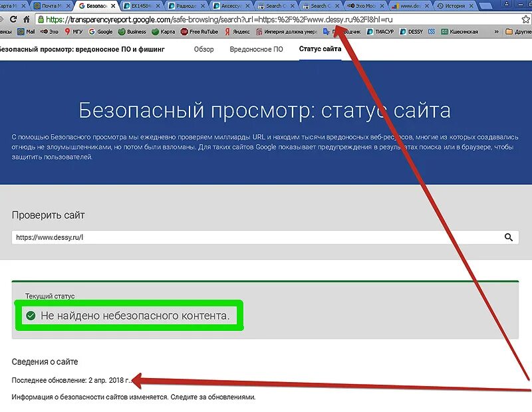Reload the page with the refresh icon
This screenshot has height=412, width=532.
[x=13, y=19]
